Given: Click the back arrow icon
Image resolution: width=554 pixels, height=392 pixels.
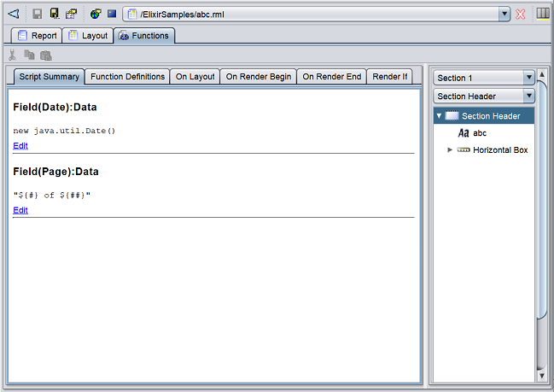Looking at the screenshot, I should coord(13,14).
